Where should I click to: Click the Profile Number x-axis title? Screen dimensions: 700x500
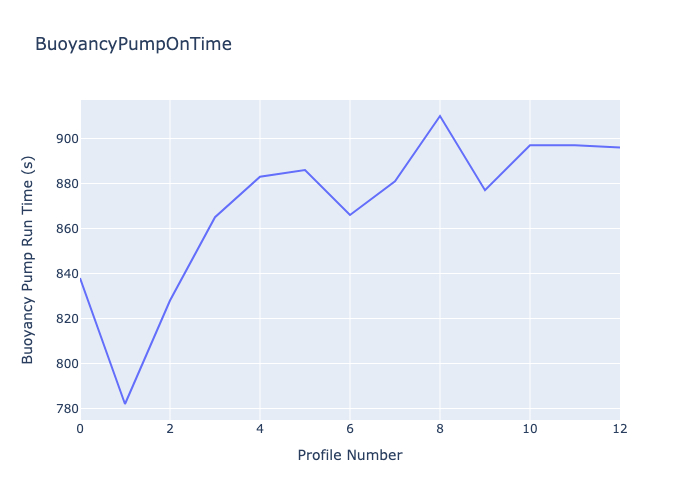[x=350, y=455]
